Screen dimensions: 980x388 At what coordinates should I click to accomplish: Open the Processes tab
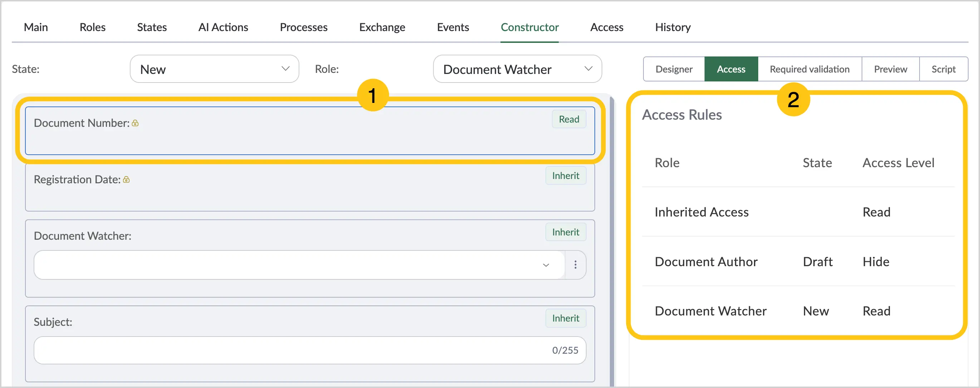304,27
